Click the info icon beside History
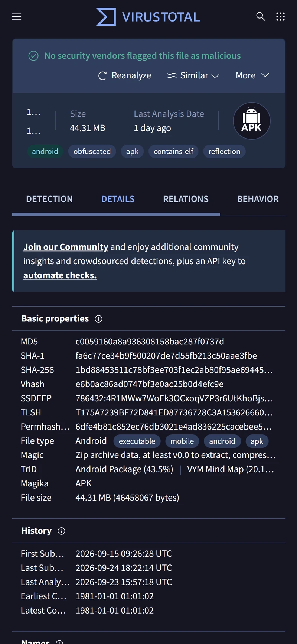 (x=62, y=531)
